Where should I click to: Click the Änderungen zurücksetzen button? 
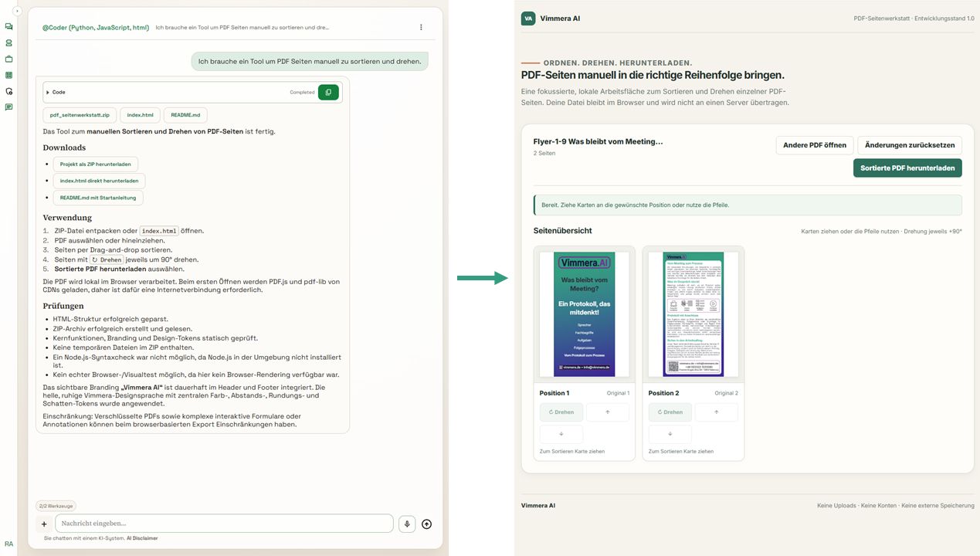pos(910,145)
